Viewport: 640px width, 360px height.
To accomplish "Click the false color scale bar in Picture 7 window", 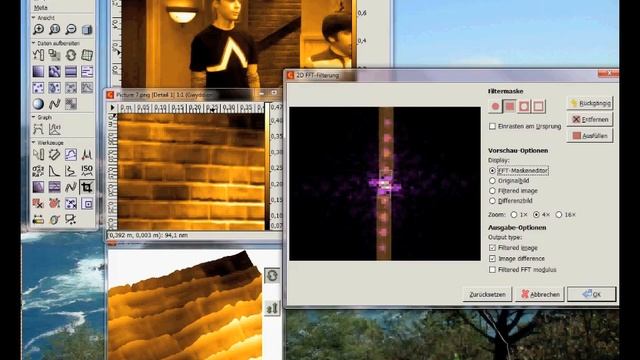I will click(x=268, y=167).
